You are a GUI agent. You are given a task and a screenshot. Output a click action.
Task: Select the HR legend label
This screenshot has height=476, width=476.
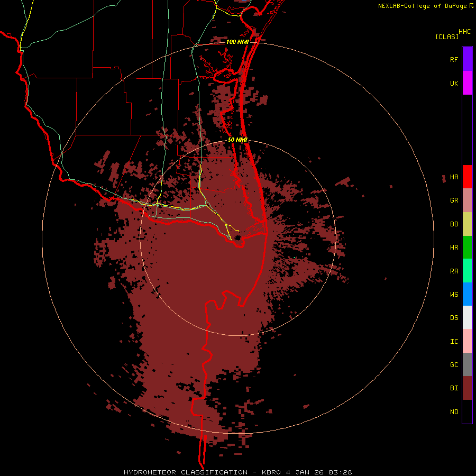[454, 248]
